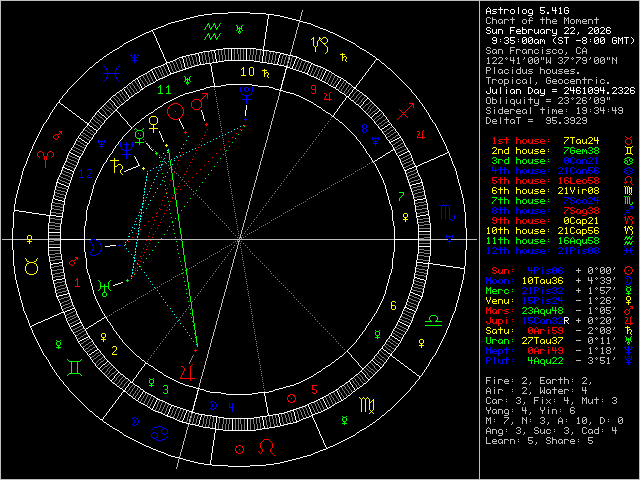This screenshot has height=480, width=640.
Task: Click the large Pluto glyph in the chart wheel
Action: pyautogui.click(x=247, y=94)
